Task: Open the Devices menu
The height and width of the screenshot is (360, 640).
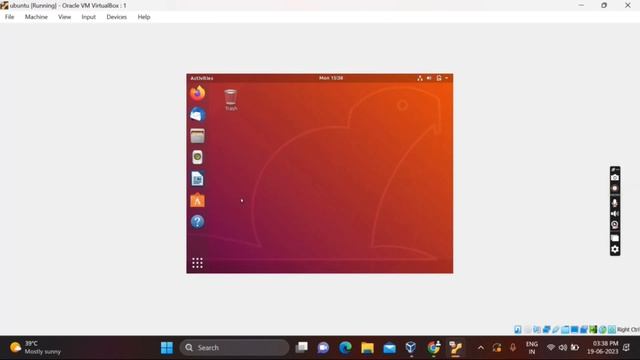Action: coord(117,17)
